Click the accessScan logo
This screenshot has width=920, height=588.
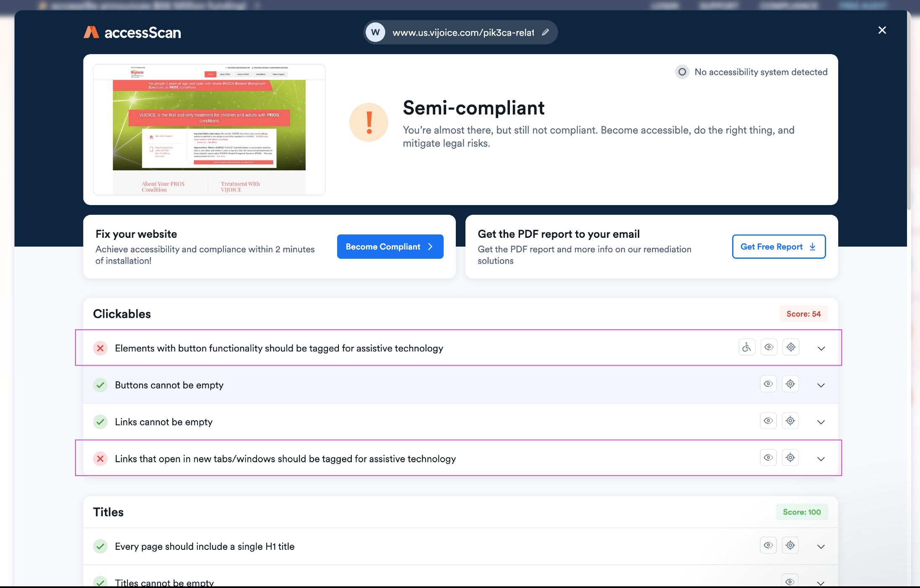(132, 32)
